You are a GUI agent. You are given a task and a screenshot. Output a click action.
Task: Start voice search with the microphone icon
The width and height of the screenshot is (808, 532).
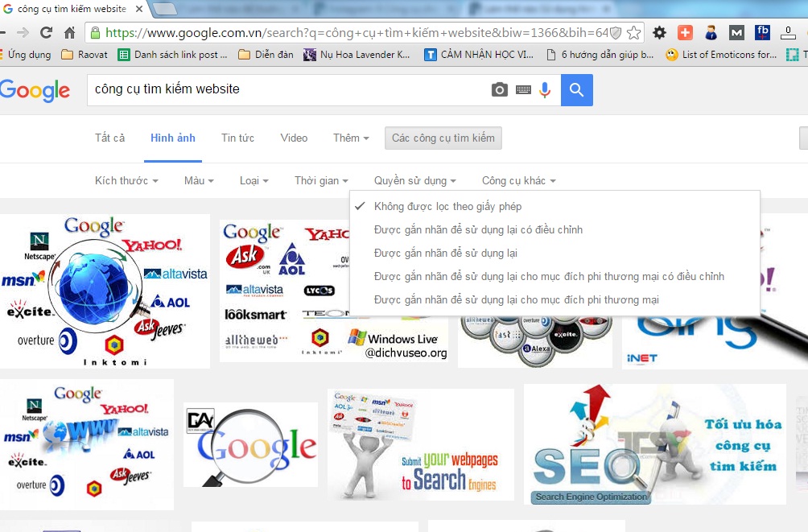pos(545,89)
